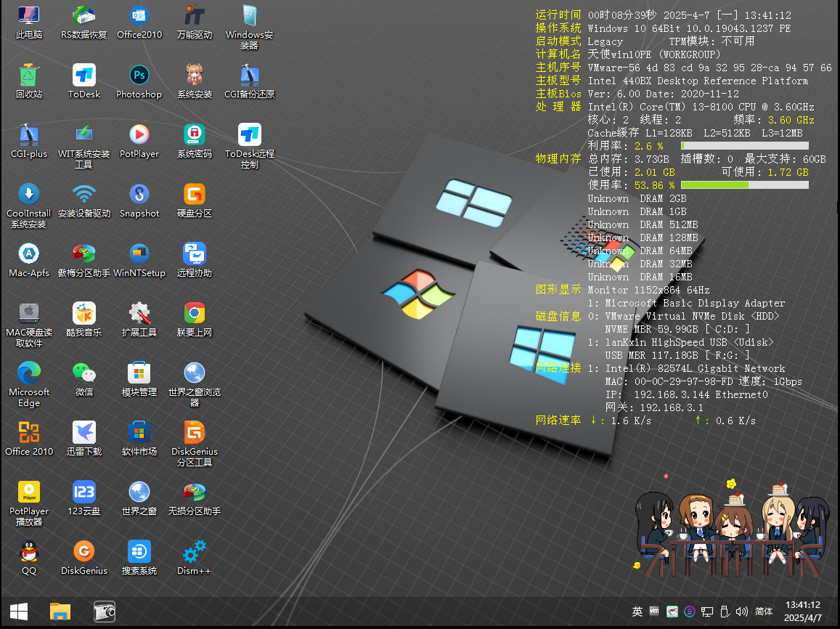Open the taskbar clock showing 13:41:12
This screenshot has width=840, height=629.
click(x=802, y=612)
